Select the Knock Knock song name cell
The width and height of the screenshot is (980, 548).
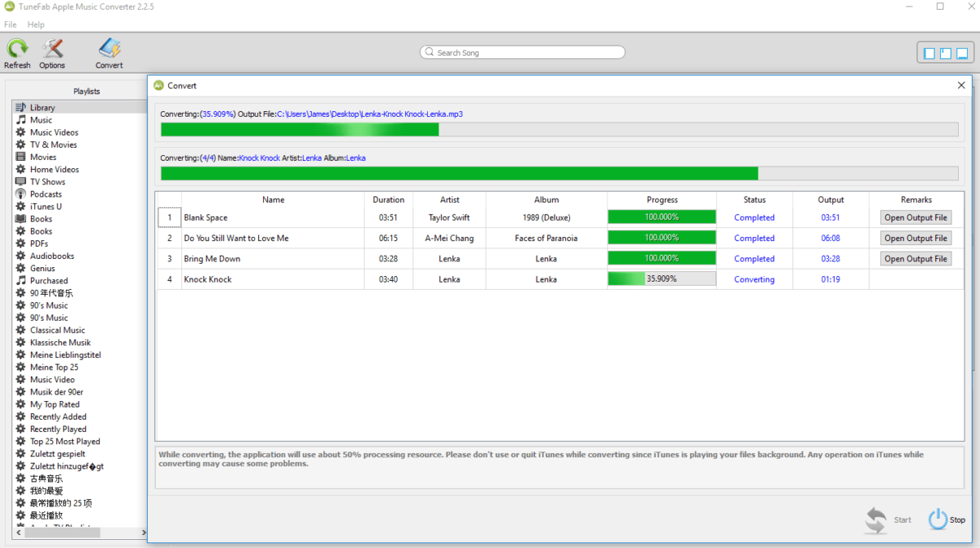(x=273, y=278)
